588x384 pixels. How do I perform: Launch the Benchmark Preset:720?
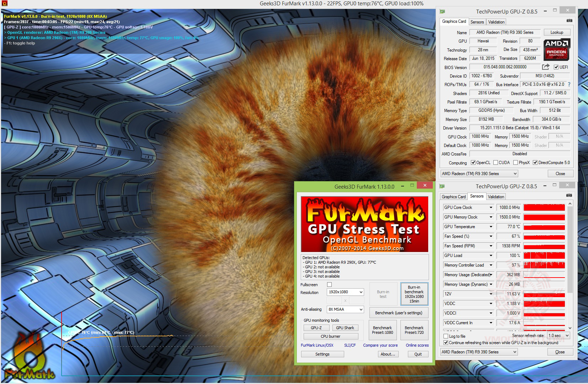[414, 330]
